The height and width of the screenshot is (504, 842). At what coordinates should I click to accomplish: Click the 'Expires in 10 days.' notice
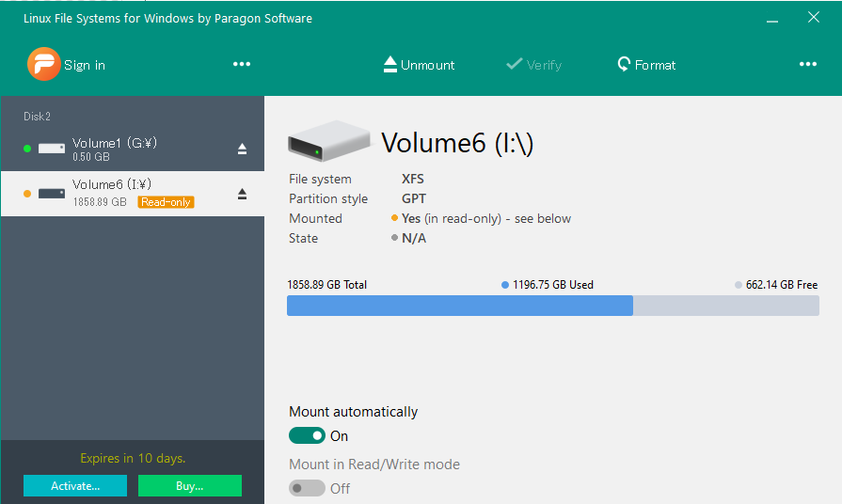[x=133, y=458]
